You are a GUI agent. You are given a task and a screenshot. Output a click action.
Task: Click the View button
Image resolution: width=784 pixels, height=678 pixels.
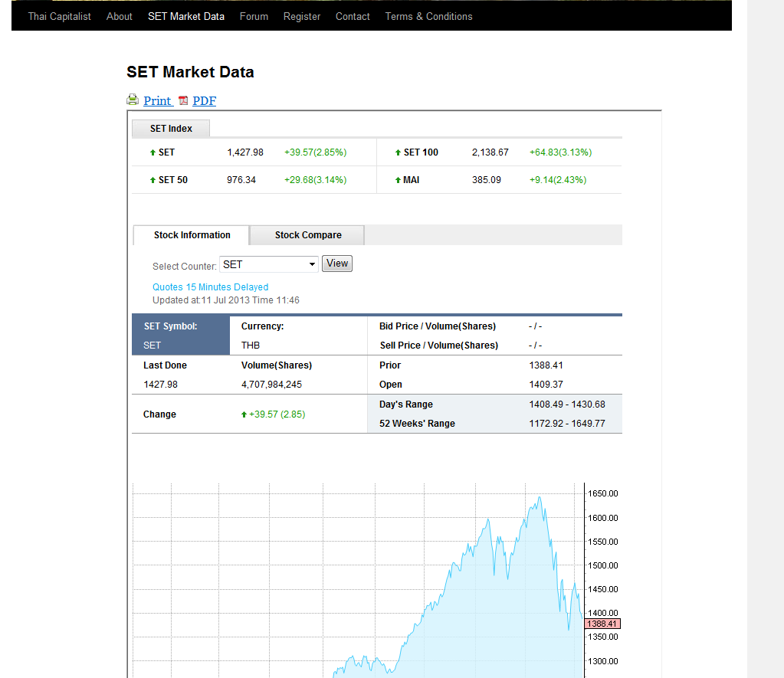pos(337,264)
